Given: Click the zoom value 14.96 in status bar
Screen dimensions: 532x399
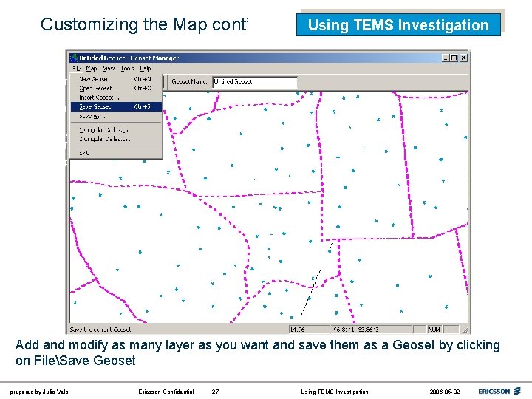Looking at the screenshot, I should pyautogui.click(x=308, y=330).
